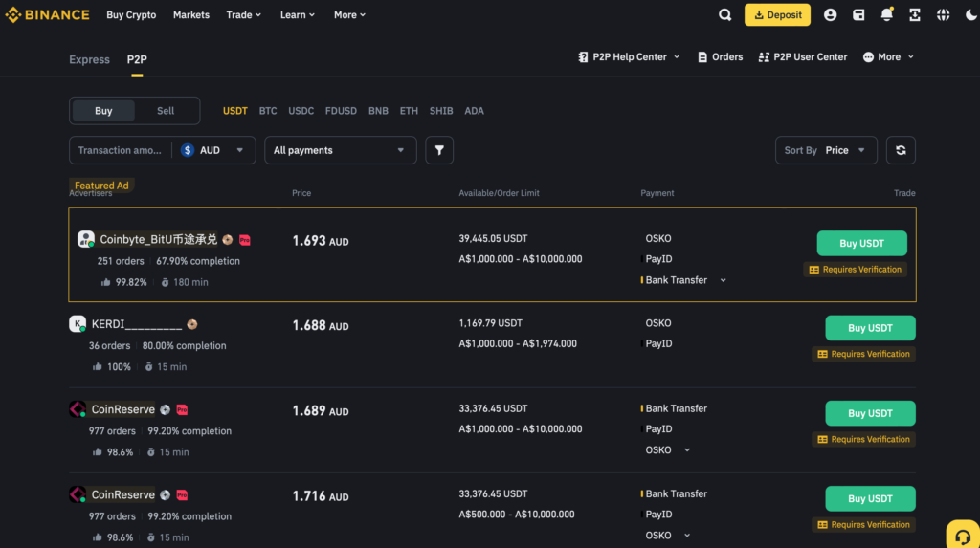Select the FDUSD coin tab
This screenshot has width=980, height=548.
coord(341,111)
